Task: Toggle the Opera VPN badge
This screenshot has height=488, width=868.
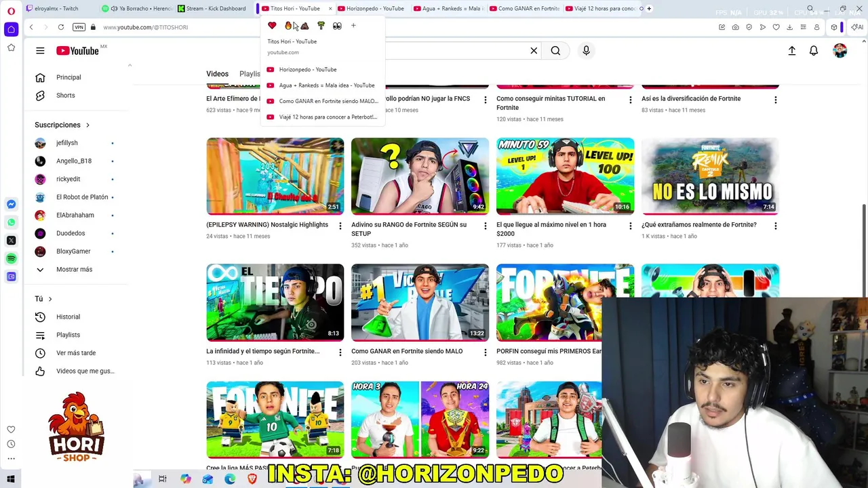Action: 79,27
